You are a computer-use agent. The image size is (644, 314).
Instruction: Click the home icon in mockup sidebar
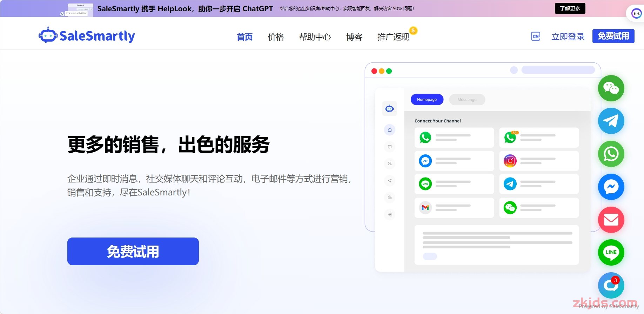click(x=389, y=130)
